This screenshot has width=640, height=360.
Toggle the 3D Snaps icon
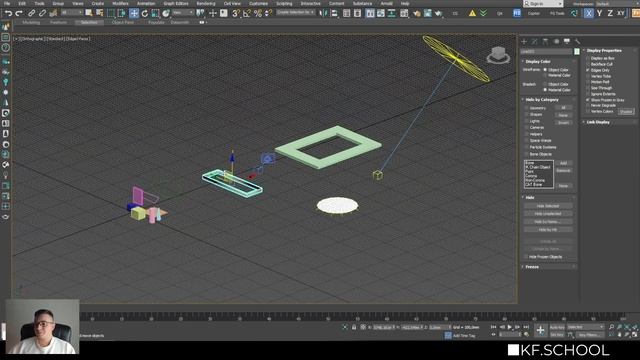point(236,13)
